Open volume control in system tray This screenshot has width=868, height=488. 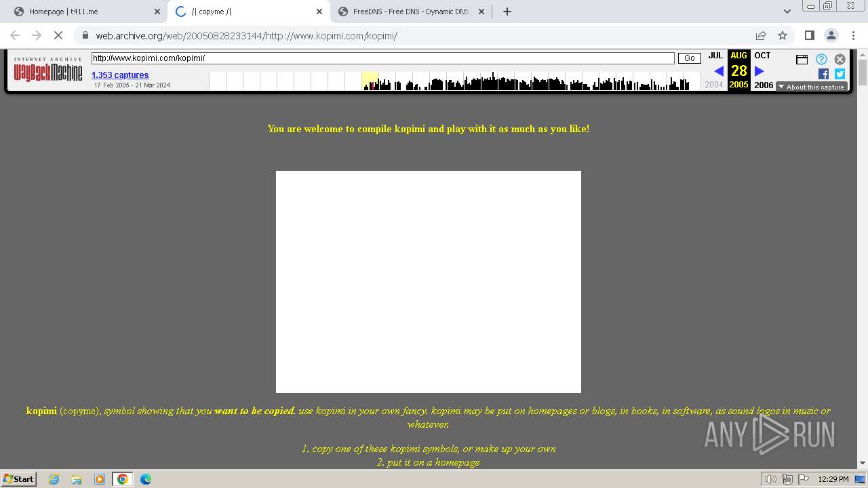[770, 479]
